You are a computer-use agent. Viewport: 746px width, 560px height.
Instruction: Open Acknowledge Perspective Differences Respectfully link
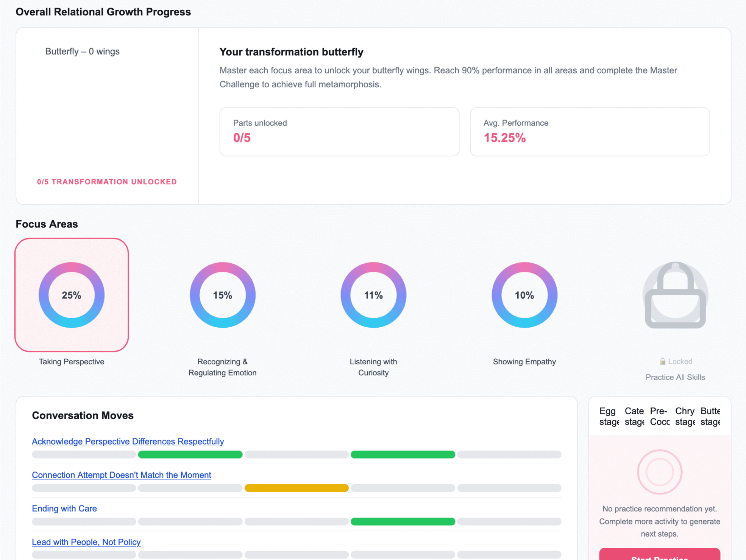[x=128, y=441]
